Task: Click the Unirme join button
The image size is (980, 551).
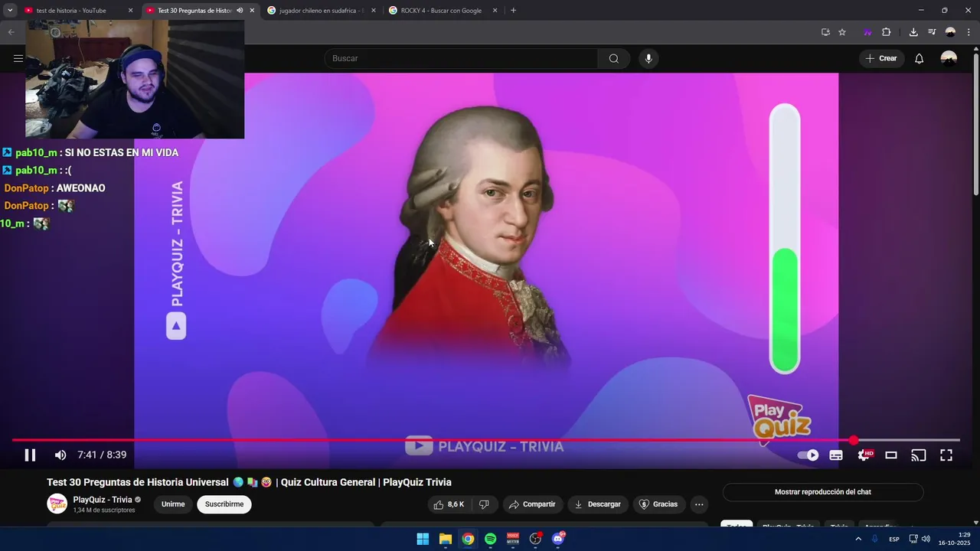Action: click(173, 504)
